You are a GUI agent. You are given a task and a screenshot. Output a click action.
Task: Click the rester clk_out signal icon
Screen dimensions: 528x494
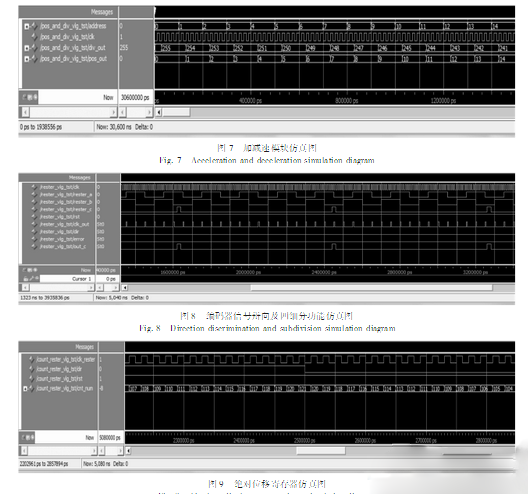coord(34,224)
